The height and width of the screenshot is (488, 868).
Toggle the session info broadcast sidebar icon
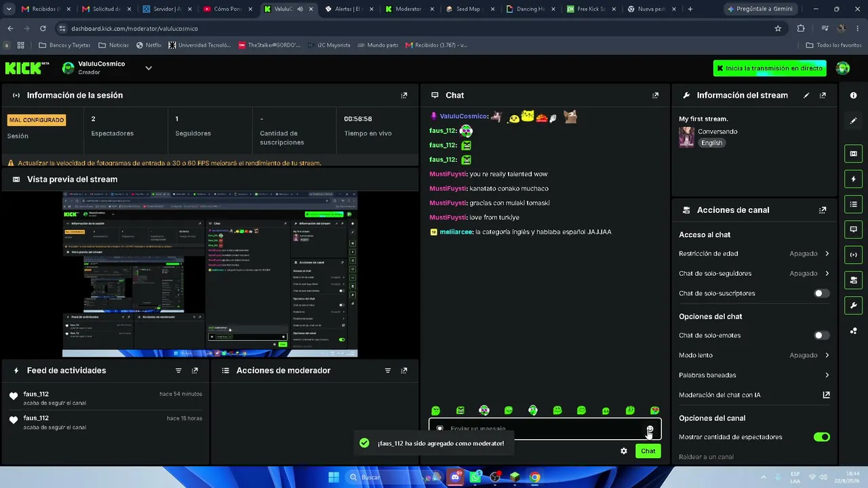pyautogui.click(x=853, y=255)
